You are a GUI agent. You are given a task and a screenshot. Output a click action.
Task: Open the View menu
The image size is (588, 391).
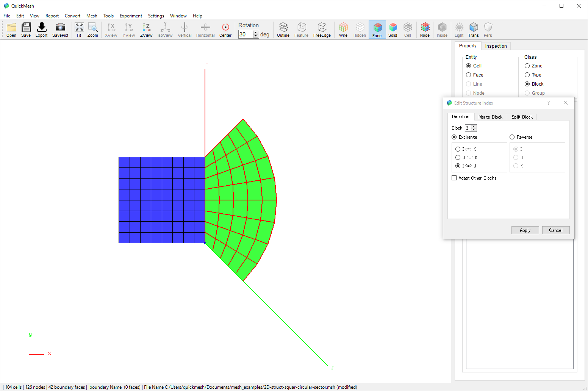(34, 16)
